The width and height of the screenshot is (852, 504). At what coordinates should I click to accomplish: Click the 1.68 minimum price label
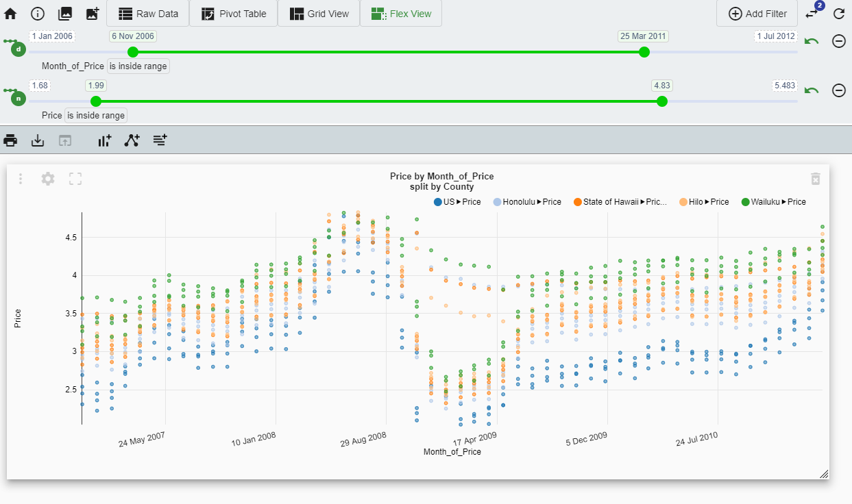pyautogui.click(x=39, y=86)
